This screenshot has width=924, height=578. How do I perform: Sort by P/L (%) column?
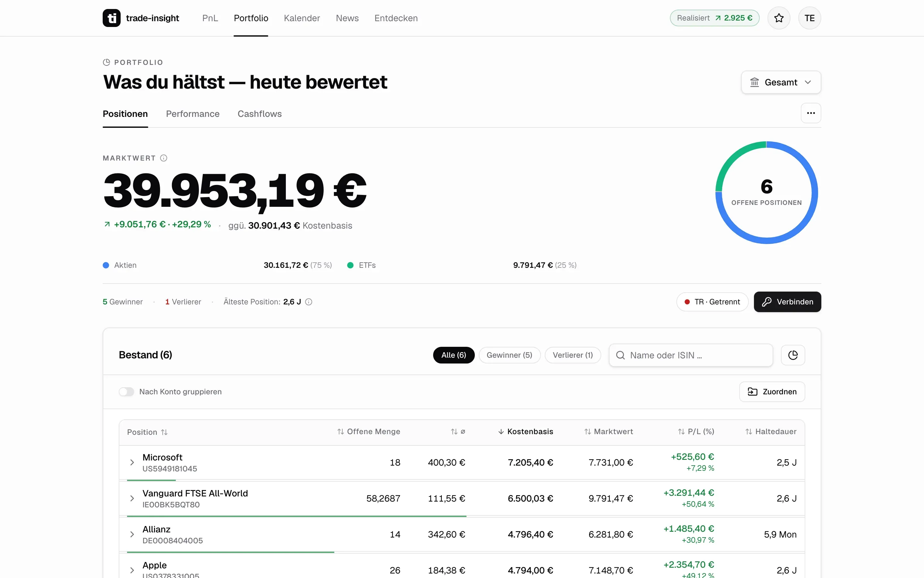tap(696, 432)
